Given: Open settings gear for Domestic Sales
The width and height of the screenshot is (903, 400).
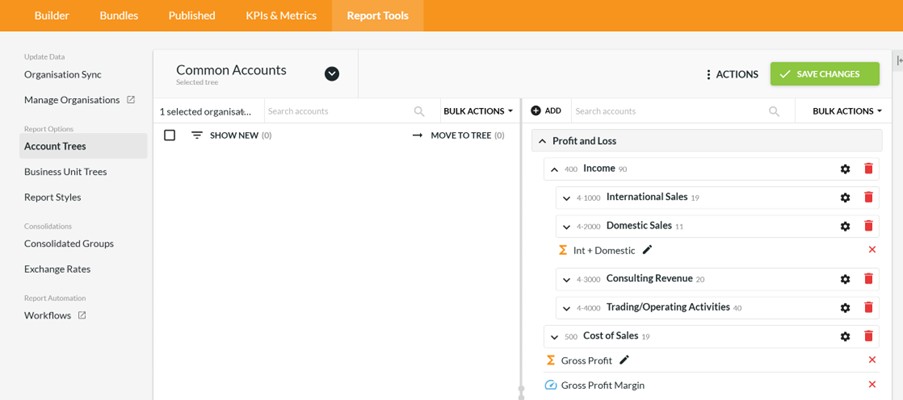Looking at the screenshot, I should tap(845, 226).
